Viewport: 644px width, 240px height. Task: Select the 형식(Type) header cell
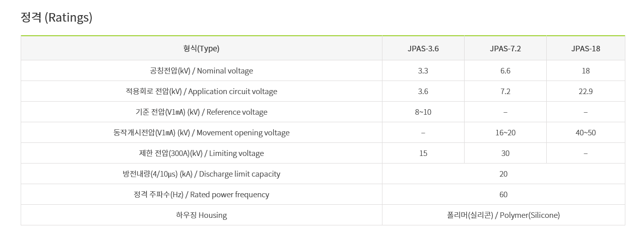[201, 49]
